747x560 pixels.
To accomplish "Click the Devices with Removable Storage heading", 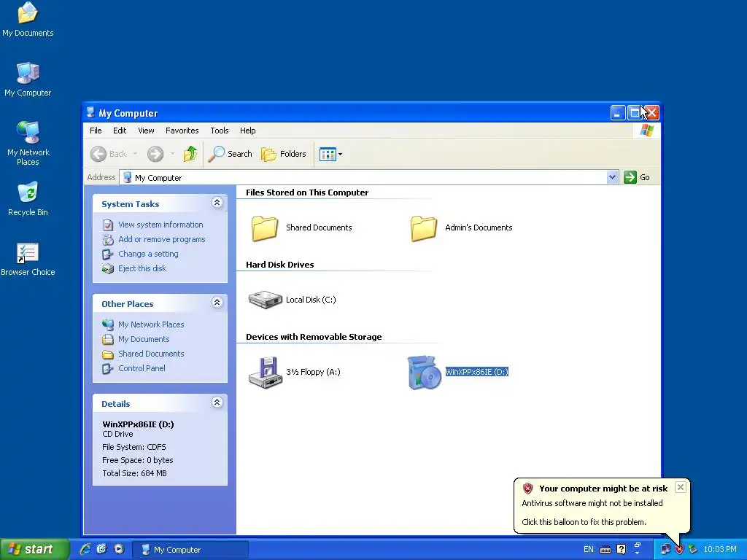I will pos(314,337).
